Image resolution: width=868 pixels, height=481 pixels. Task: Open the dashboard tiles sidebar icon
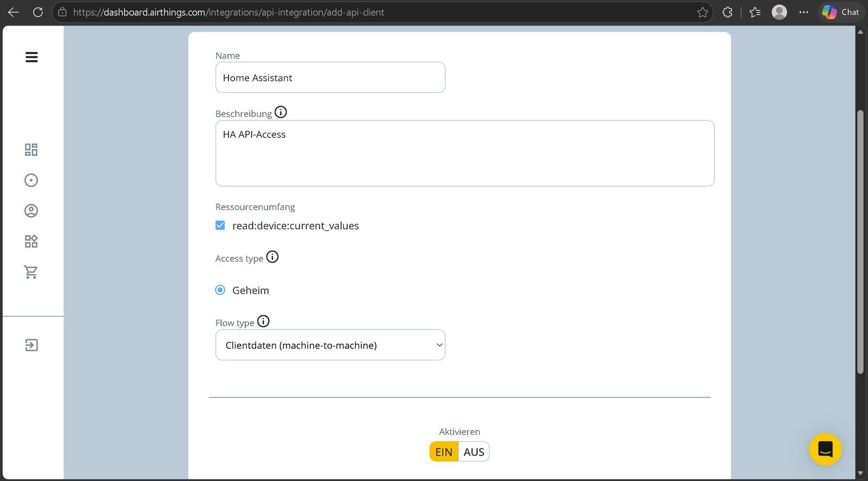(x=31, y=150)
